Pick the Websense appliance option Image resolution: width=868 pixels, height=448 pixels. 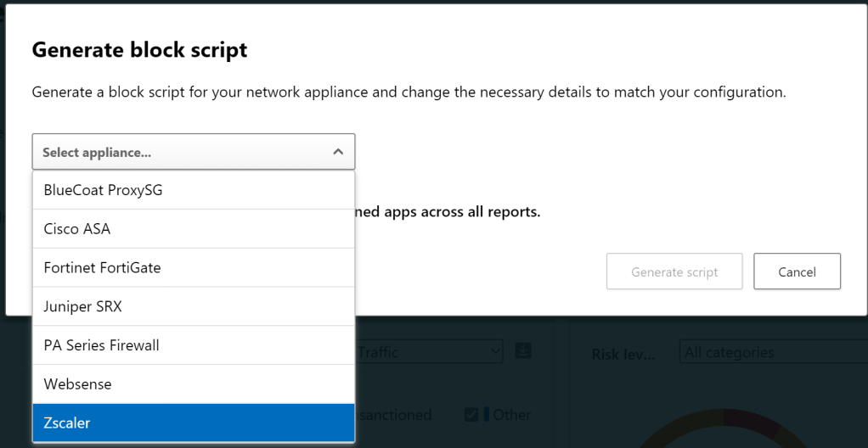tap(193, 384)
